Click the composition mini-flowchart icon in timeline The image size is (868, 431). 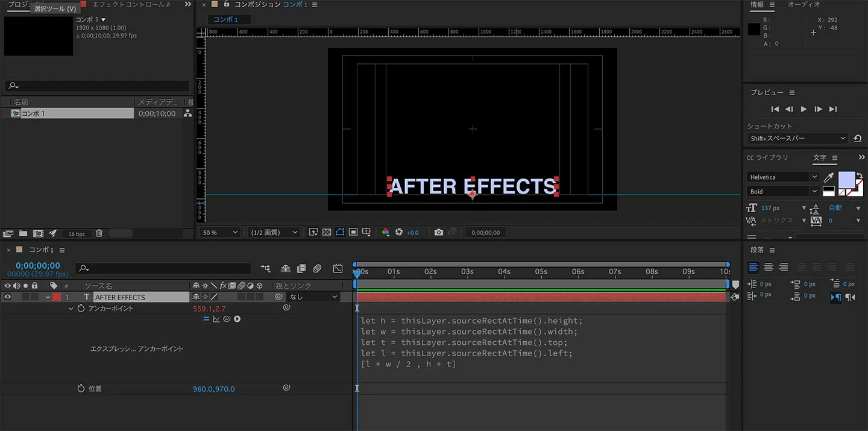(x=265, y=268)
